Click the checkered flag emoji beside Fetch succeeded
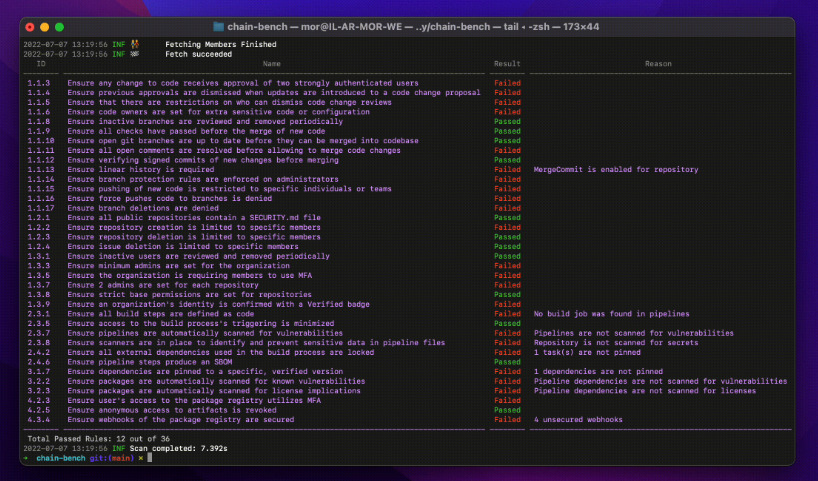Image resolution: width=818 pixels, height=481 pixels. (x=135, y=54)
